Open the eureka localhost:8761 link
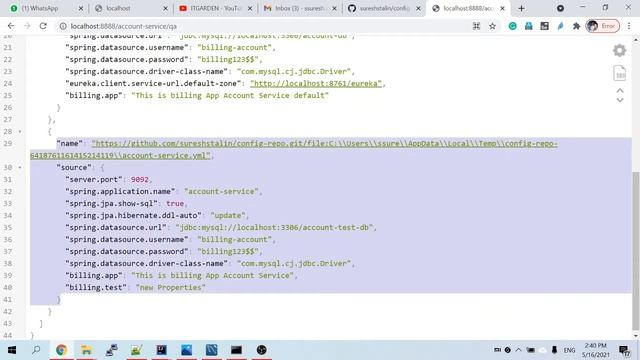The height and width of the screenshot is (360, 640). click(x=316, y=83)
